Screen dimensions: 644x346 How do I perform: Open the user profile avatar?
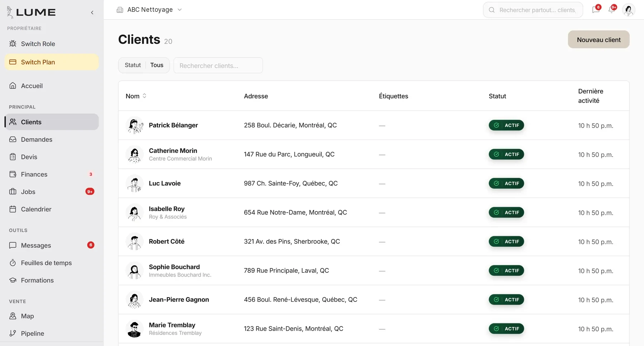coord(629,10)
